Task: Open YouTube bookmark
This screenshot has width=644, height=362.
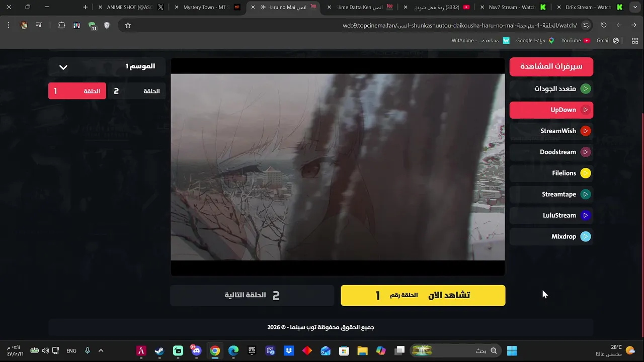Action: click(576, 41)
